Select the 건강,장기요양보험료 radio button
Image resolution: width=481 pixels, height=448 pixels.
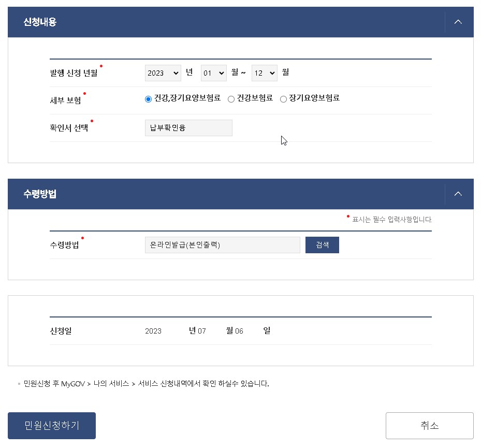(x=148, y=98)
